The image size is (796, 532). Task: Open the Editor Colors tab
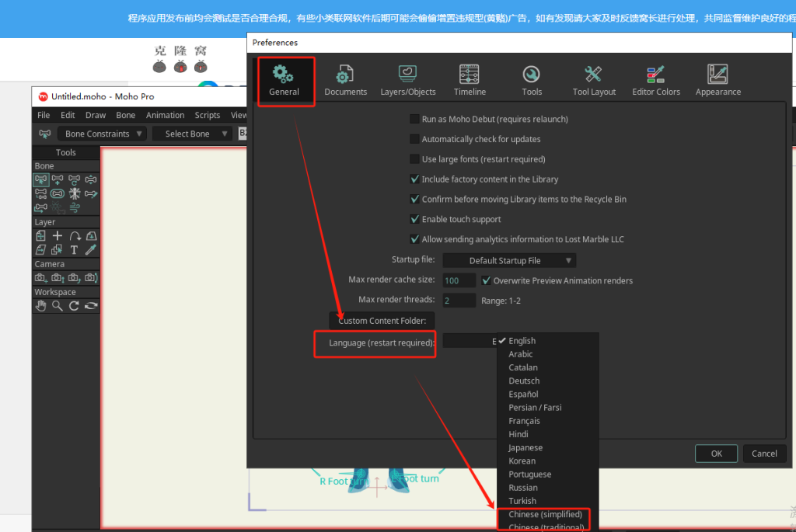(656, 81)
